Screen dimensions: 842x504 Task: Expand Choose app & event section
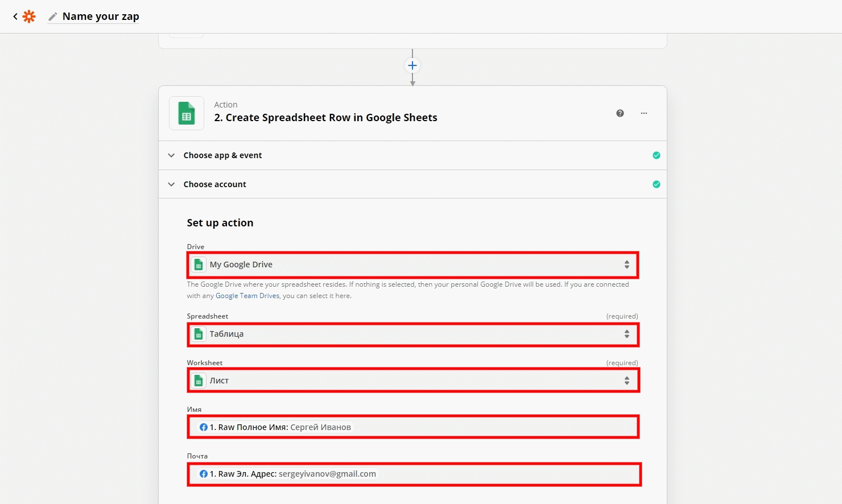point(412,155)
